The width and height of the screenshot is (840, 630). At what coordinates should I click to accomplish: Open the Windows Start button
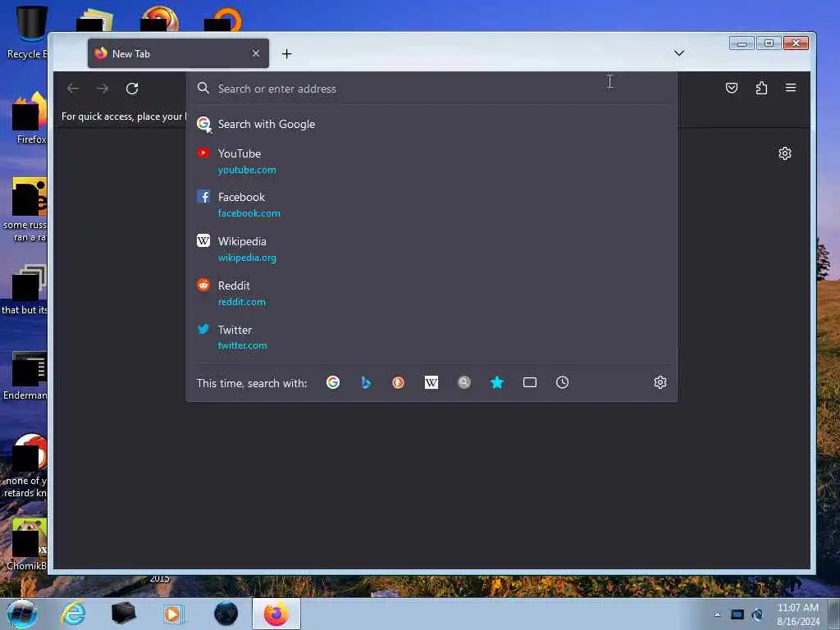(22, 614)
